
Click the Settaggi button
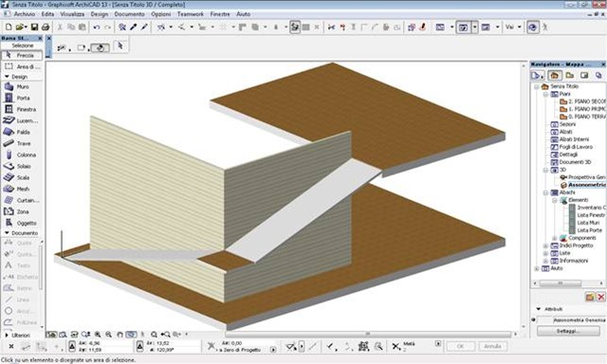click(x=568, y=331)
